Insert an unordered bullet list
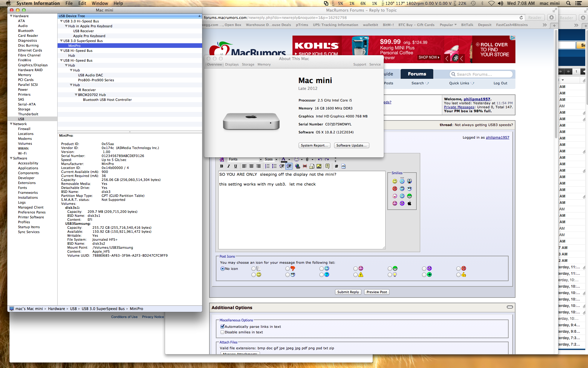Image resolution: width=588 pixels, height=368 pixels. coord(274,166)
